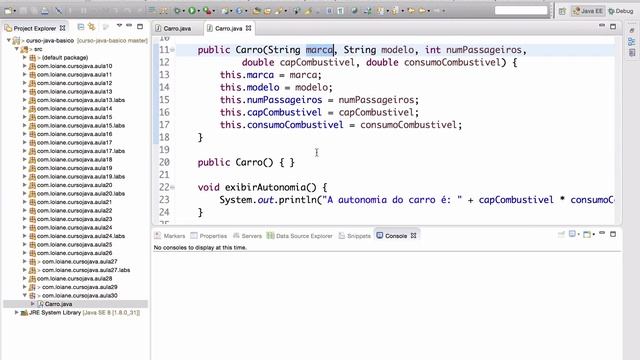Click the Restore icon atop right sidebar
Screen dimensions: 640x360
coord(632,31)
